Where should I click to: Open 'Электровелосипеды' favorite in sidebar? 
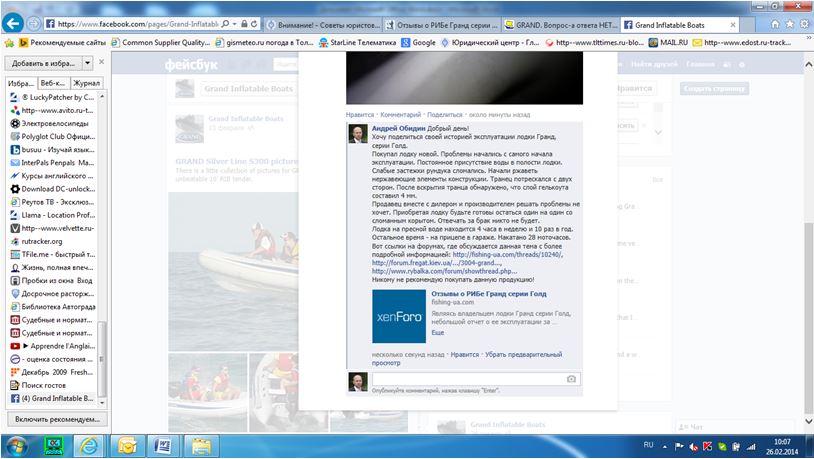(x=50, y=124)
